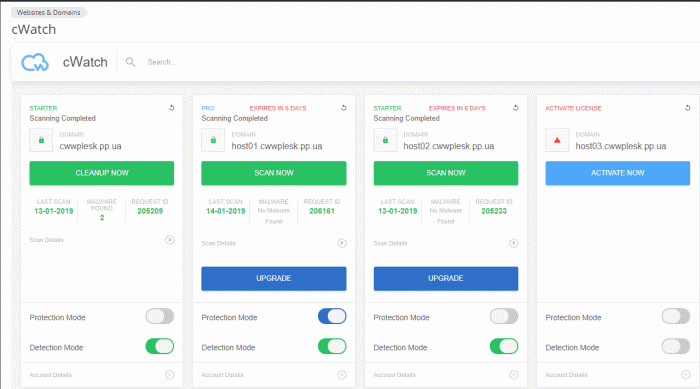Open the Websites & Domains breadcrumb
Viewport: 700px width, 389px height.
coord(48,13)
